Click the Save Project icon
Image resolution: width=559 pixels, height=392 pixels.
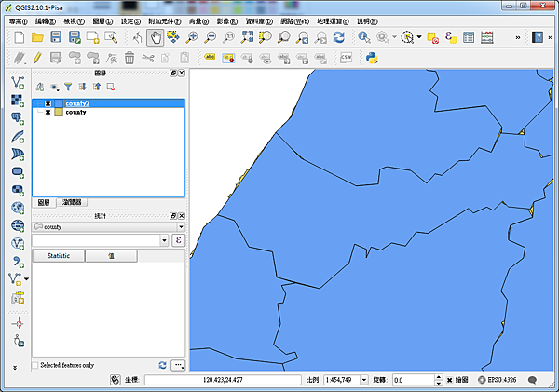point(57,37)
